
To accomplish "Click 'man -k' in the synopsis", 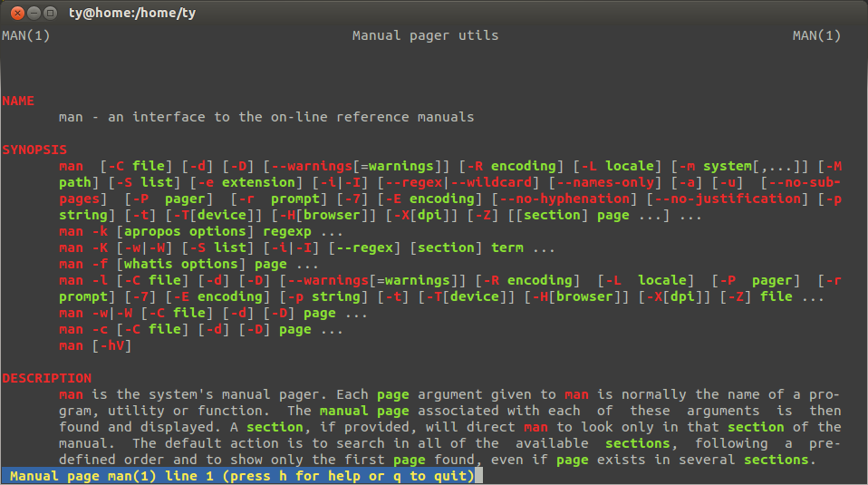I will pos(83,231).
